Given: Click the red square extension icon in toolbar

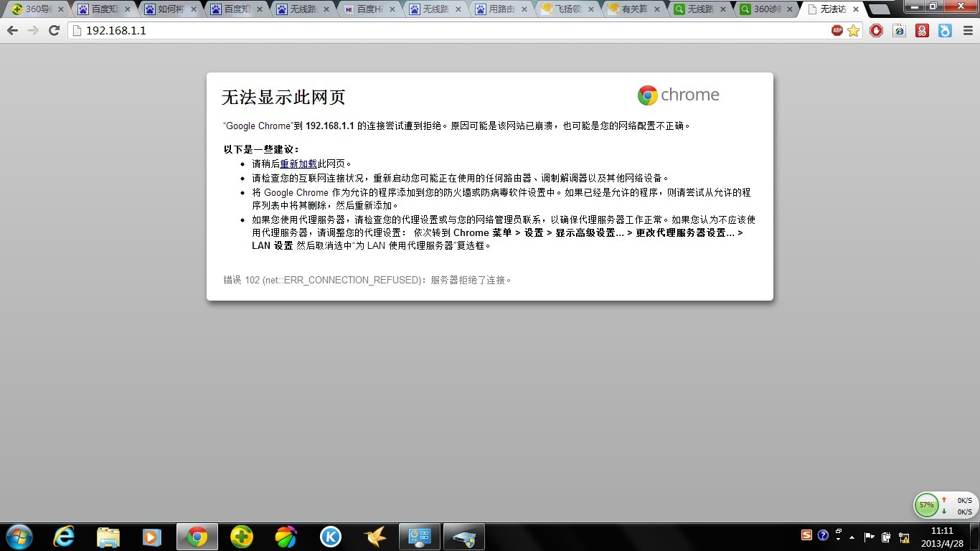Looking at the screenshot, I should pyautogui.click(x=923, y=31).
